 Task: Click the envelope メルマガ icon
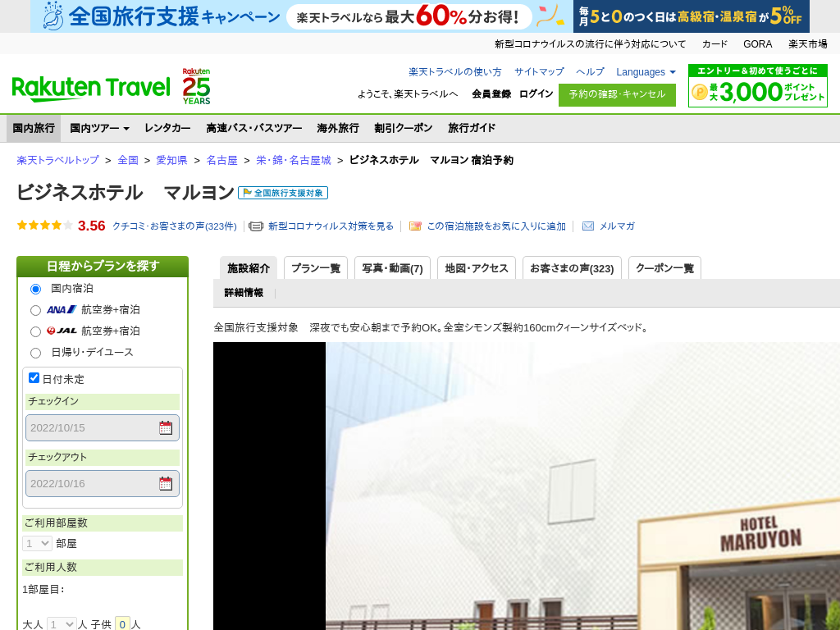click(x=588, y=226)
